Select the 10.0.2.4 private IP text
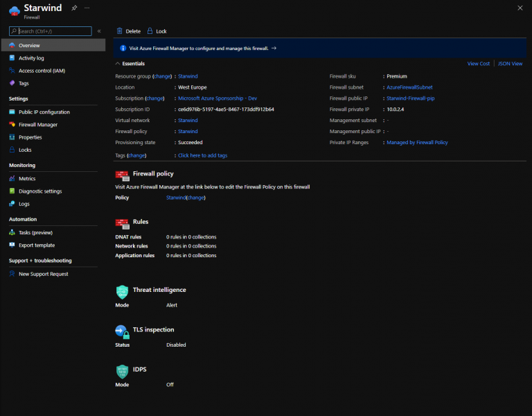532x416 pixels. coord(396,110)
